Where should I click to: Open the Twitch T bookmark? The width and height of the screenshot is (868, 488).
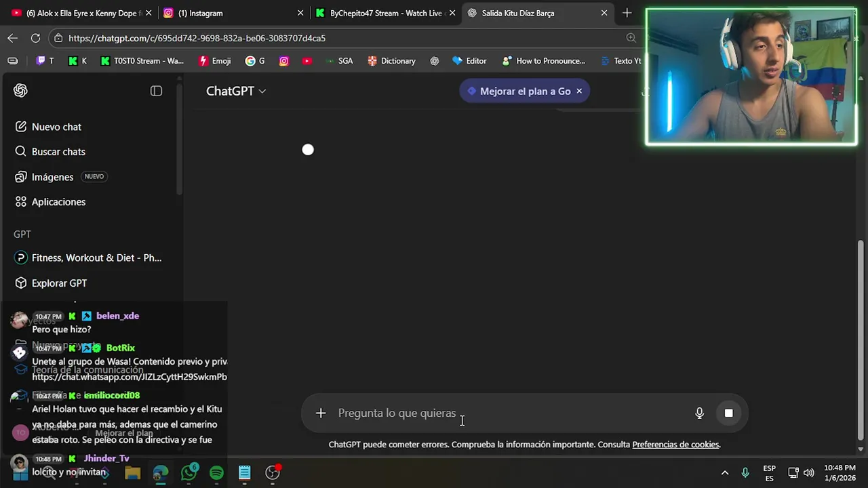[x=45, y=61]
